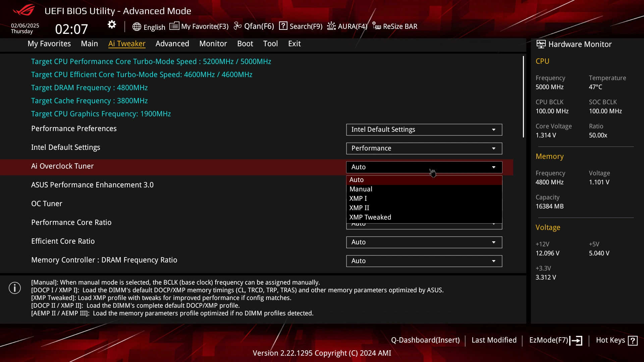This screenshot has height=362, width=644.
Task: Click the Hardware Monitor icon
Action: 541,44
